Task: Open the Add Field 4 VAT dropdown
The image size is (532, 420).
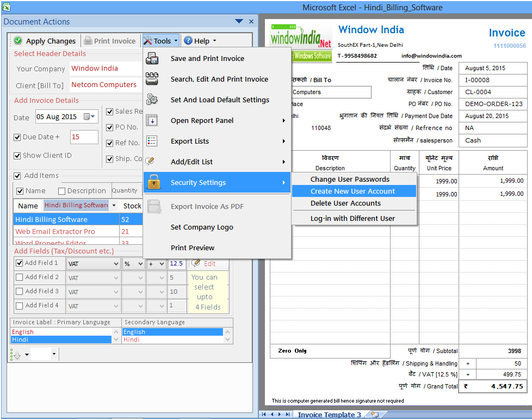Action: [116, 306]
